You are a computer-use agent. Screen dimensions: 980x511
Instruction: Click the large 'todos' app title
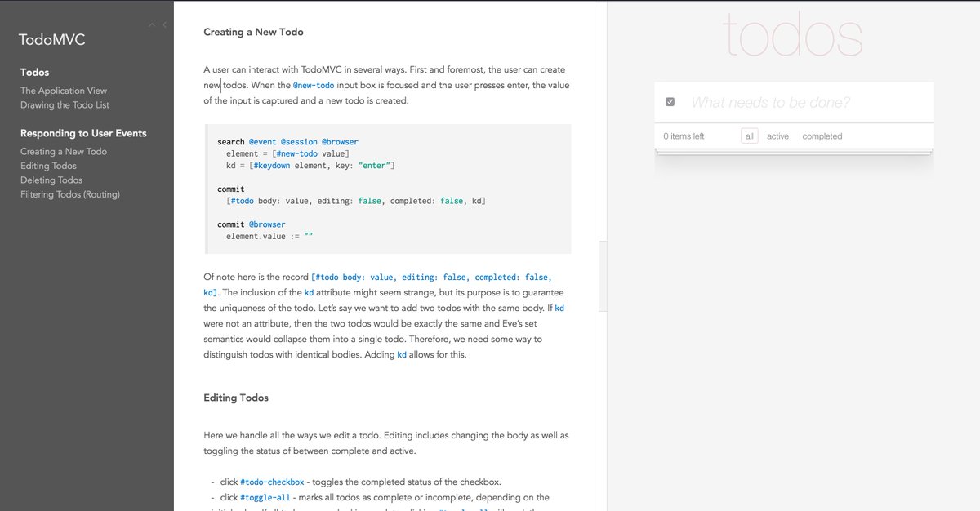793,37
